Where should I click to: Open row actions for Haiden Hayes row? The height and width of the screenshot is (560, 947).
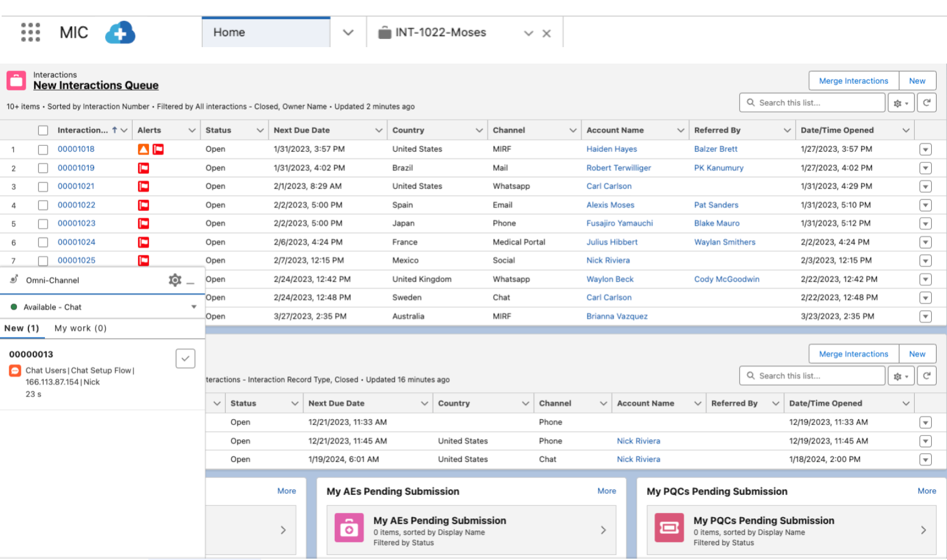click(926, 150)
